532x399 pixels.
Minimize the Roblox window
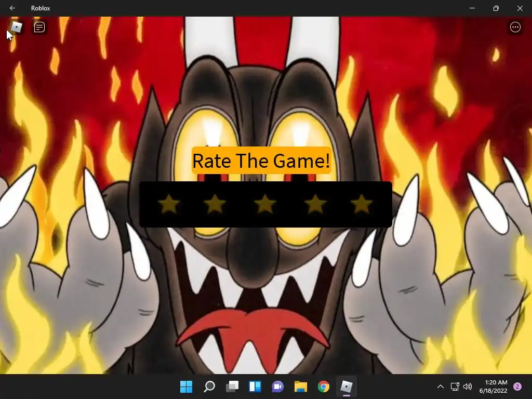pyautogui.click(x=472, y=8)
